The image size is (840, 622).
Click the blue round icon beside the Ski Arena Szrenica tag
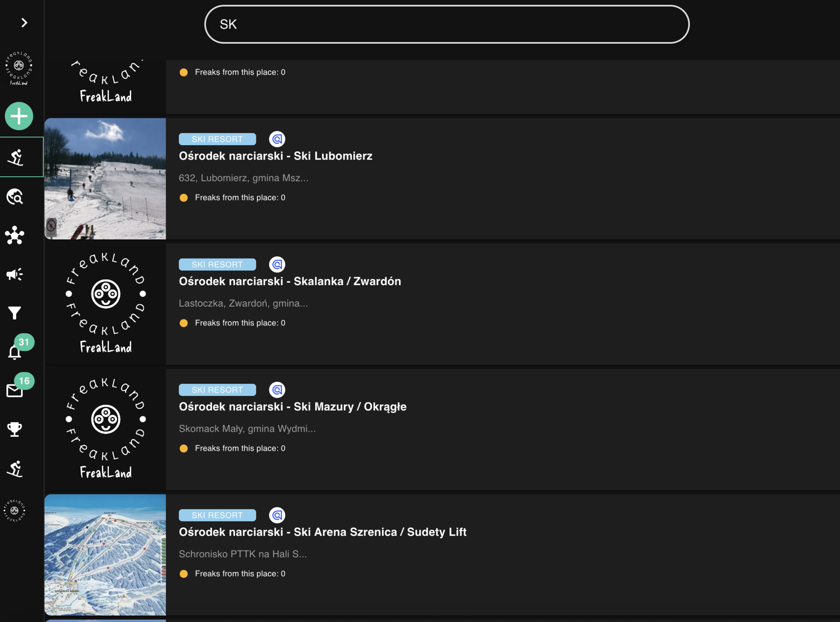click(277, 515)
